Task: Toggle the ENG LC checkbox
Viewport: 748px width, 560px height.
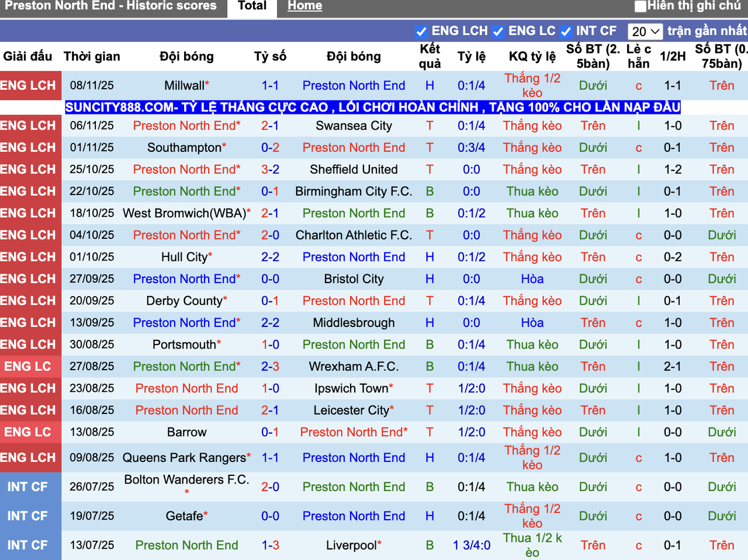Action: (x=498, y=32)
